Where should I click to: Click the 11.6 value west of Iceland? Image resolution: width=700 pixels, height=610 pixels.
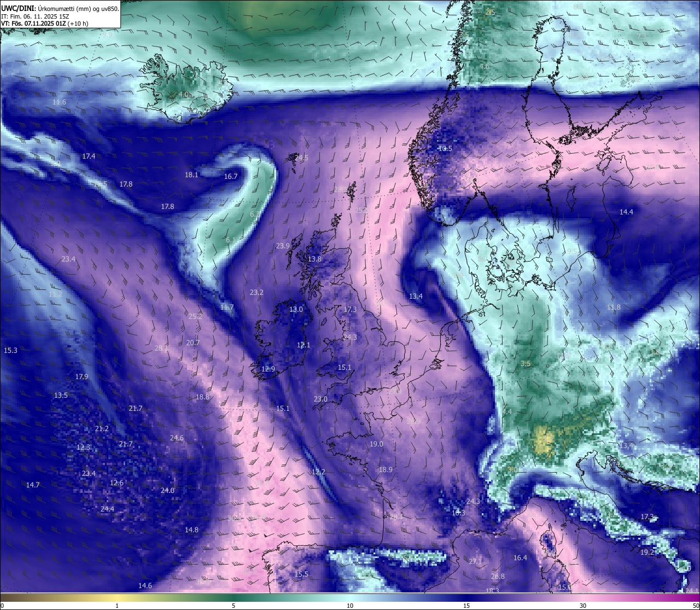point(59,102)
